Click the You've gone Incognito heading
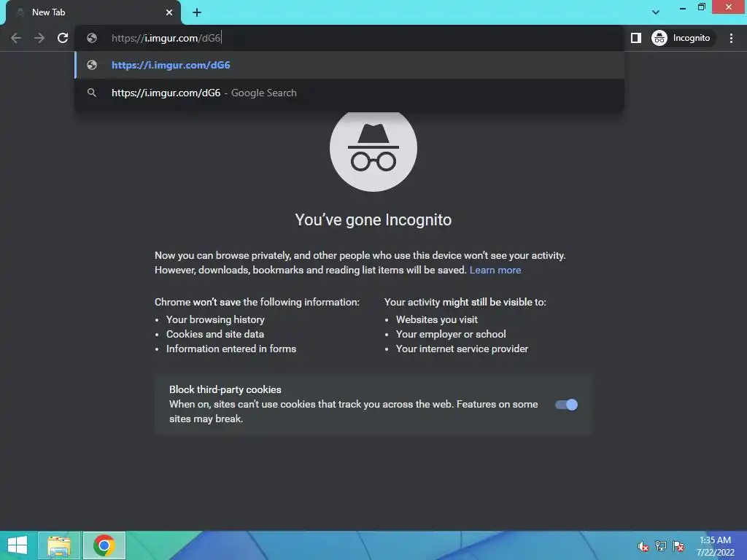 pyautogui.click(x=373, y=220)
